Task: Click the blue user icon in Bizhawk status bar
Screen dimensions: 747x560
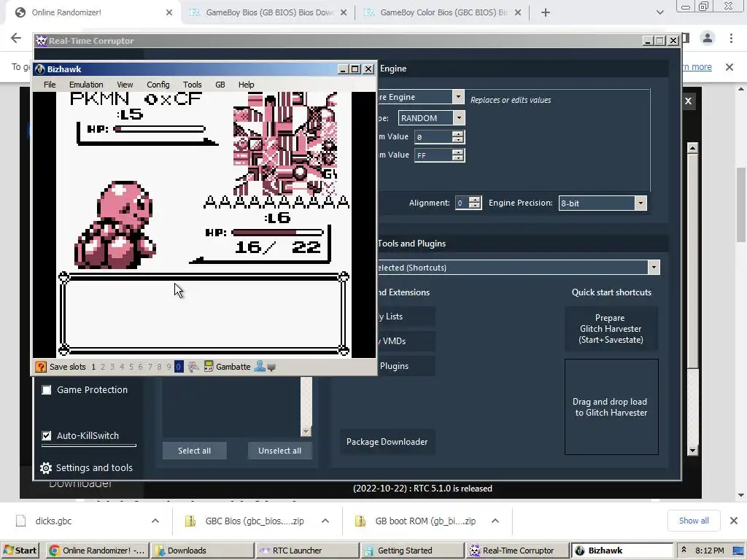Action: pyautogui.click(x=260, y=367)
